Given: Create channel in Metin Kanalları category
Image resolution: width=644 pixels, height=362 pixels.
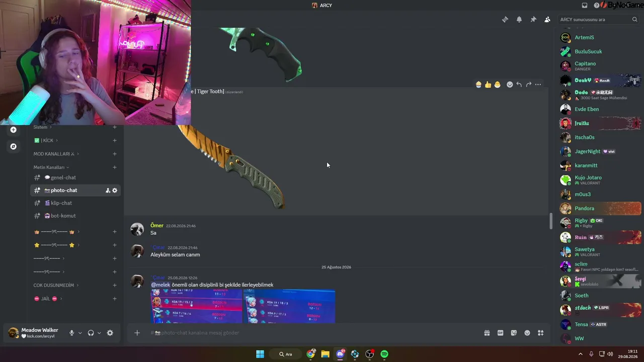Looking at the screenshot, I should click(115, 167).
